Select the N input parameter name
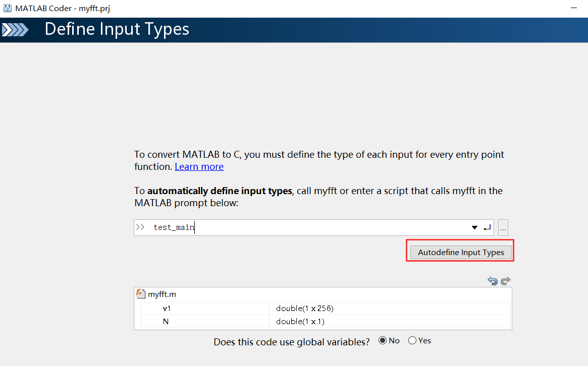The image size is (588, 366). (166, 321)
